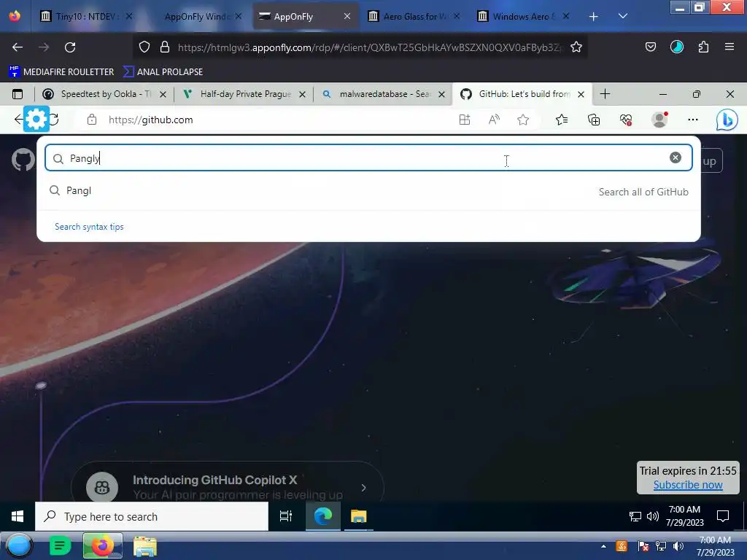Switch to the Tiny10 : NTDEV tab
Screen dimensions: 747x560
86,17
